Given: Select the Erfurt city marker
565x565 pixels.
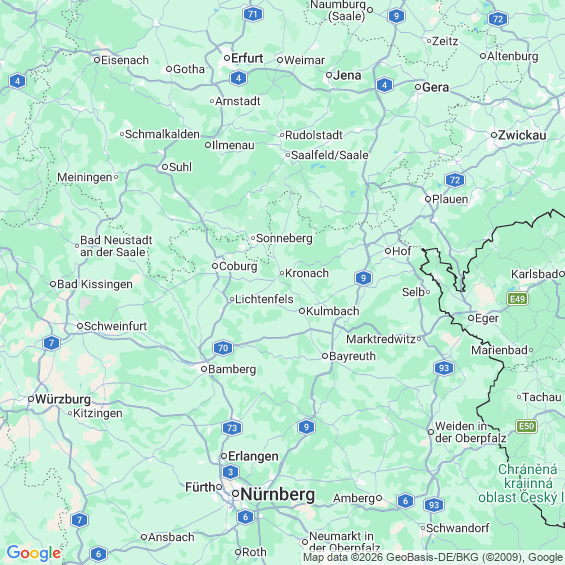Looking at the screenshot, I should pos(227,58).
